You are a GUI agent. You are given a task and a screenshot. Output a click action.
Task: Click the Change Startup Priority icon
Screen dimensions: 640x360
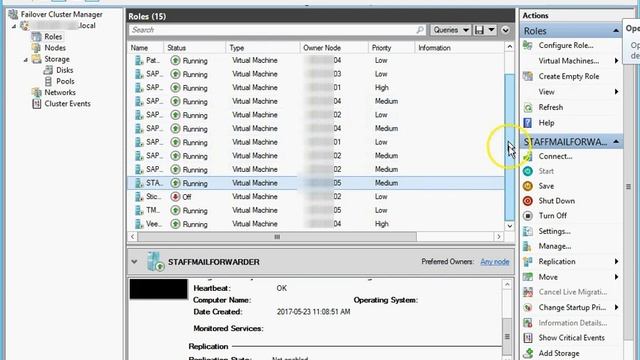click(528, 307)
